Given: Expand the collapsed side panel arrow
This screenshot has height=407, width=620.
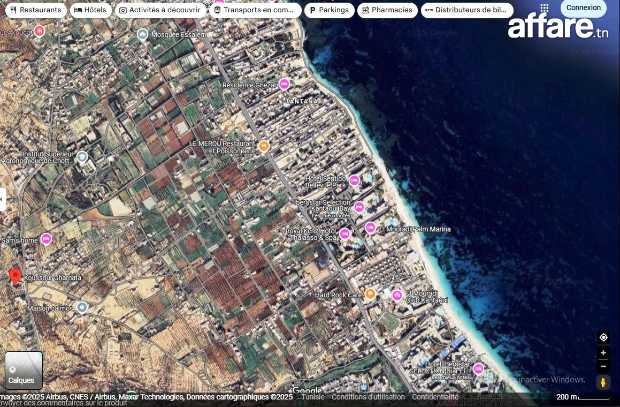Looking at the screenshot, I should tap(3, 199).
